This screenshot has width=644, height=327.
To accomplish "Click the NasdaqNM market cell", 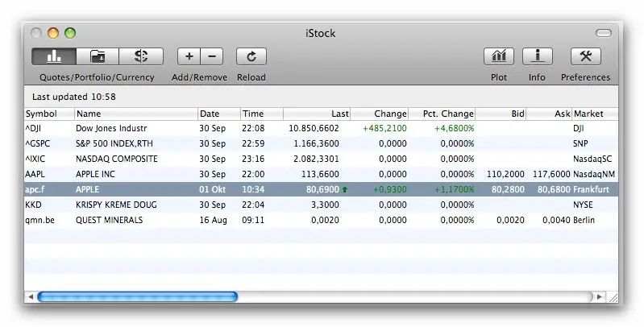I will click(594, 174).
